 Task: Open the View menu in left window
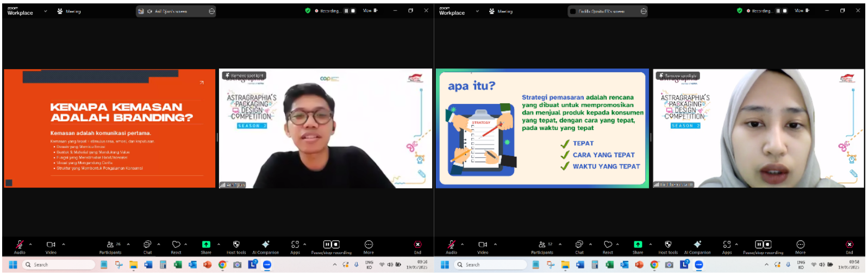pos(370,10)
